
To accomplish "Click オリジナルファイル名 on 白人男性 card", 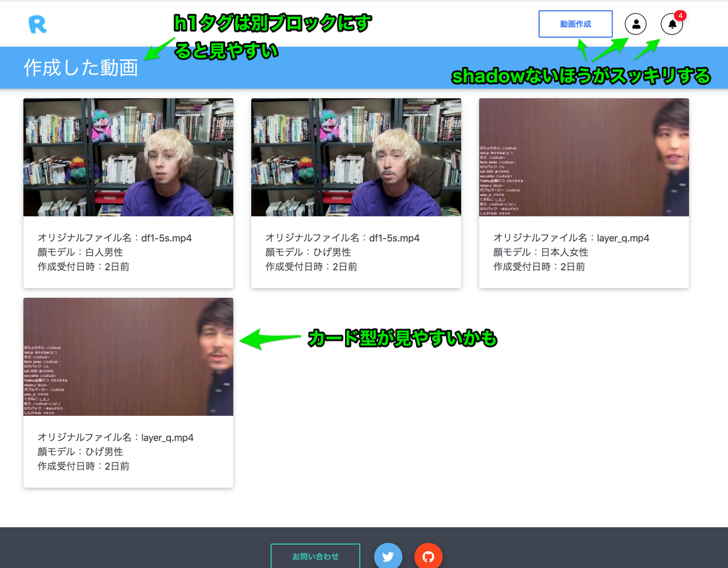I will 115,238.
